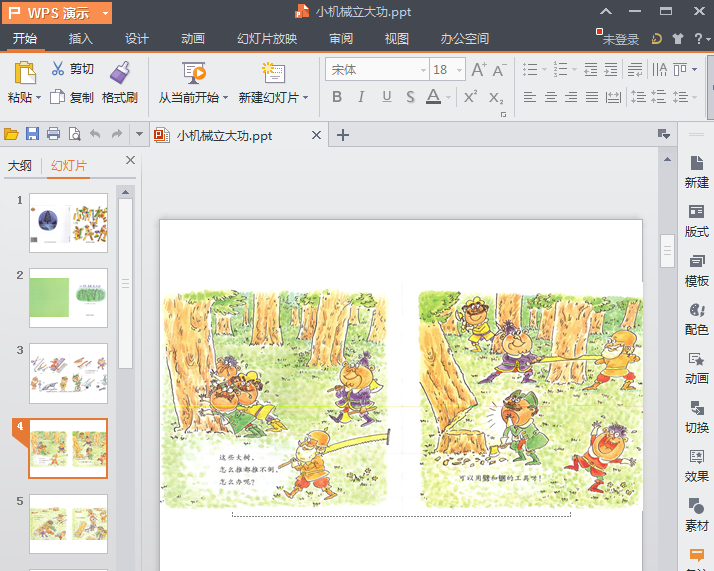This screenshot has height=571, width=714.
Task: Toggle underline formatting
Action: [x=387, y=97]
